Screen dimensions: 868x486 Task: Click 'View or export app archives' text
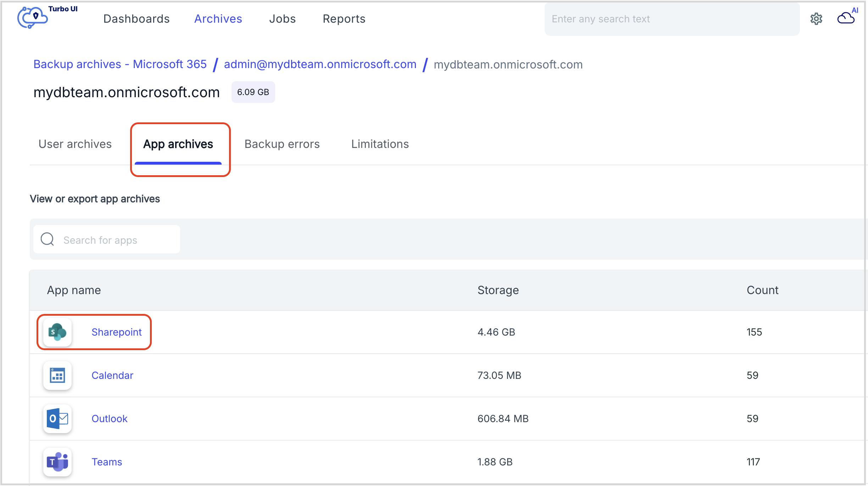95,199
